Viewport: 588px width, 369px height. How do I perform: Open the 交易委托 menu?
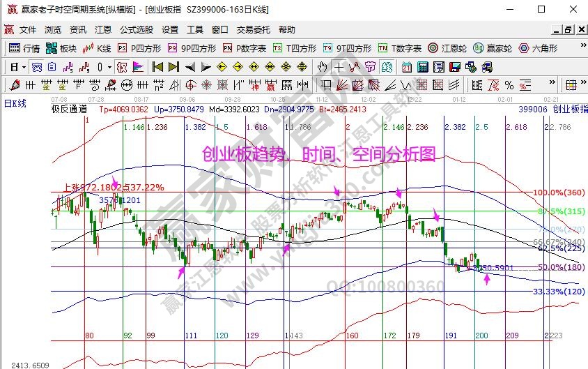coord(254,30)
